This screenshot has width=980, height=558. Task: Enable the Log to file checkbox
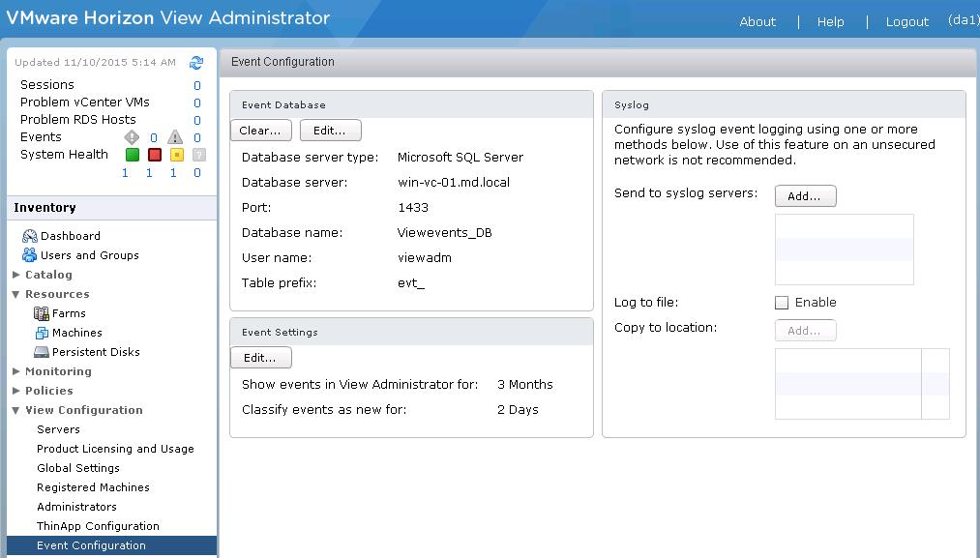(782, 303)
